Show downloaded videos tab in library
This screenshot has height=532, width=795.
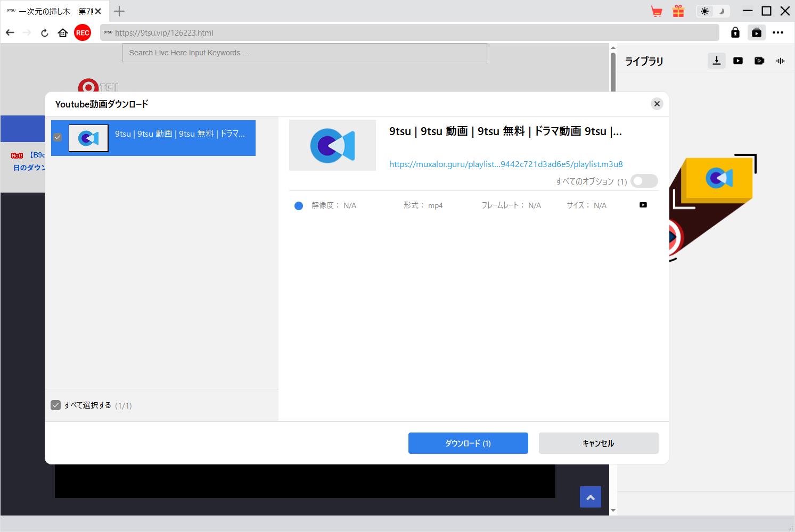point(738,61)
